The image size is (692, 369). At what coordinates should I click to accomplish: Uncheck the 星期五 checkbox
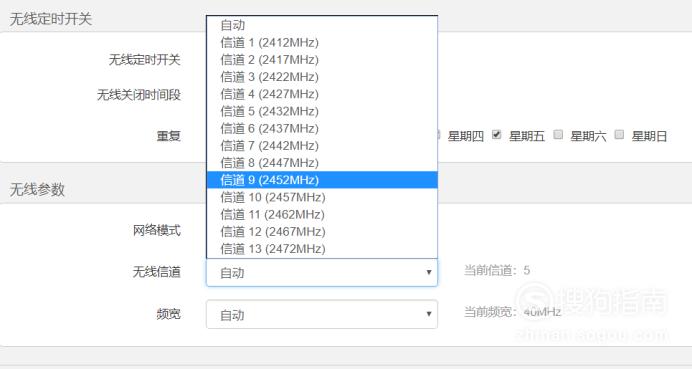[497, 135]
